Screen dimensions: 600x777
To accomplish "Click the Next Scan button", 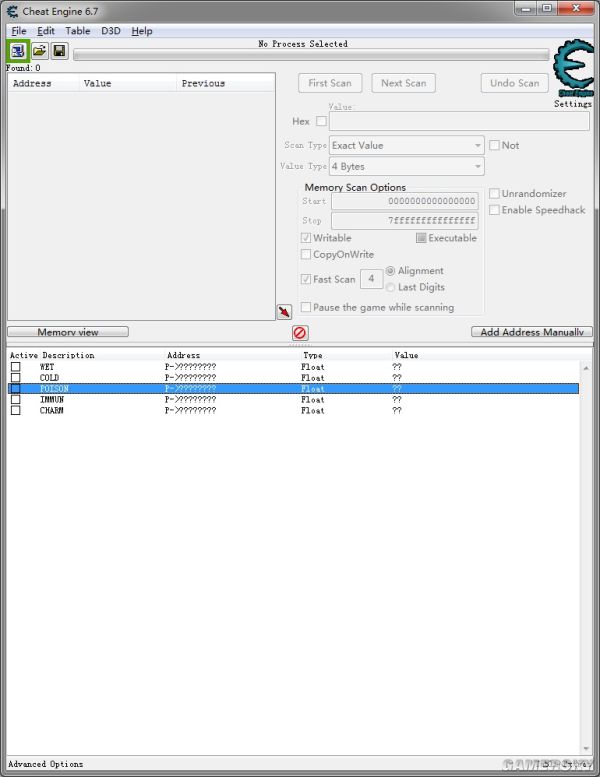I will click(x=404, y=83).
